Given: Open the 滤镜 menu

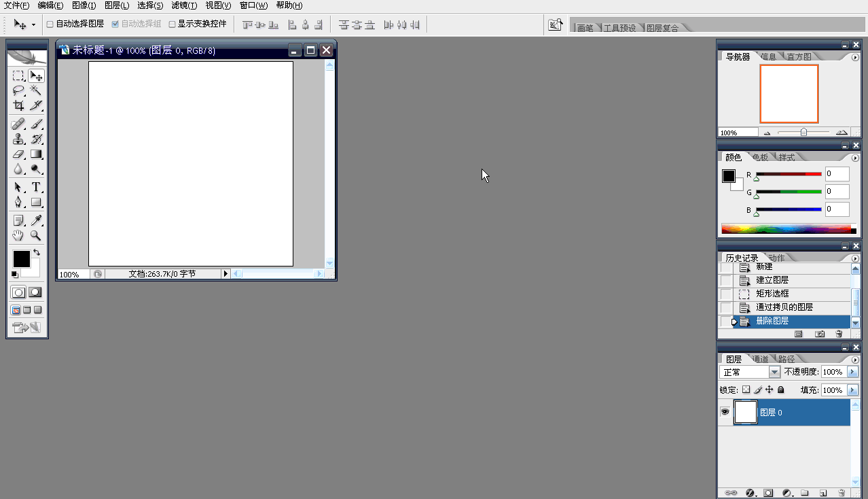Looking at the screenshot, I should [x=184, y=5].
